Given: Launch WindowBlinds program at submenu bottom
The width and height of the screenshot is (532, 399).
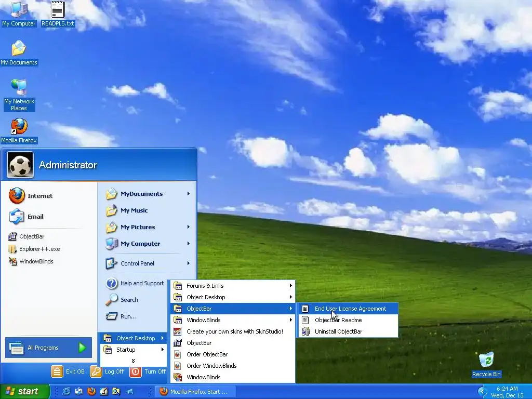Looking at the screenshot, I should pyautogui.click(x=233, y=377).
